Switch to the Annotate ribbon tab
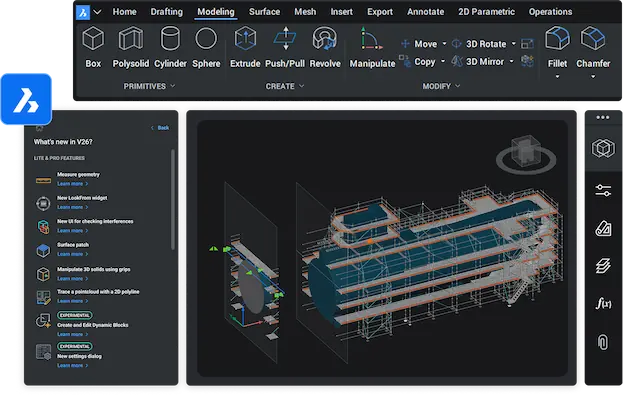Screen dimensions: 623x395 pyautogui.click(x=425, y=12)
